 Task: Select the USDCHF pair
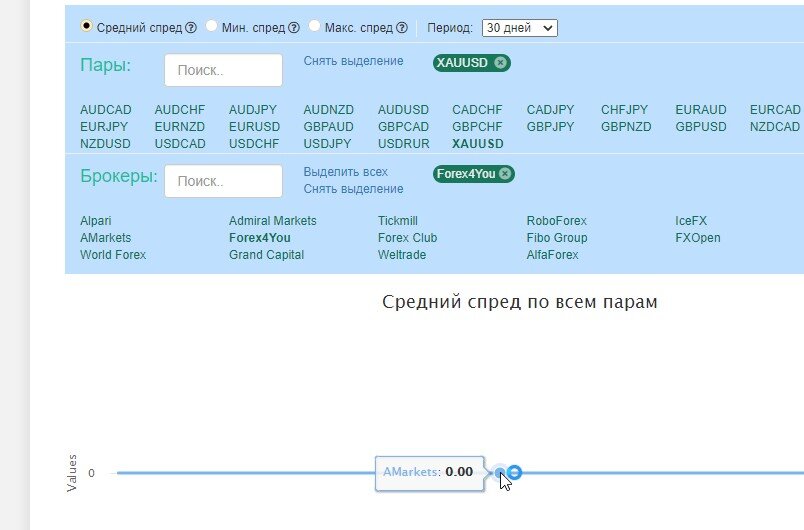[x=254, y=144]
